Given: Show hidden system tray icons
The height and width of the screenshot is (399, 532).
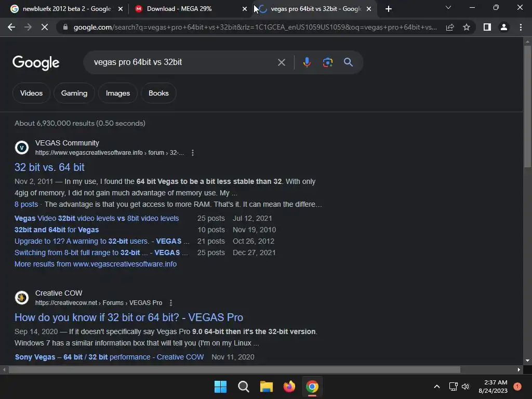Looking at the screenshot, I should tap(437, 387).
